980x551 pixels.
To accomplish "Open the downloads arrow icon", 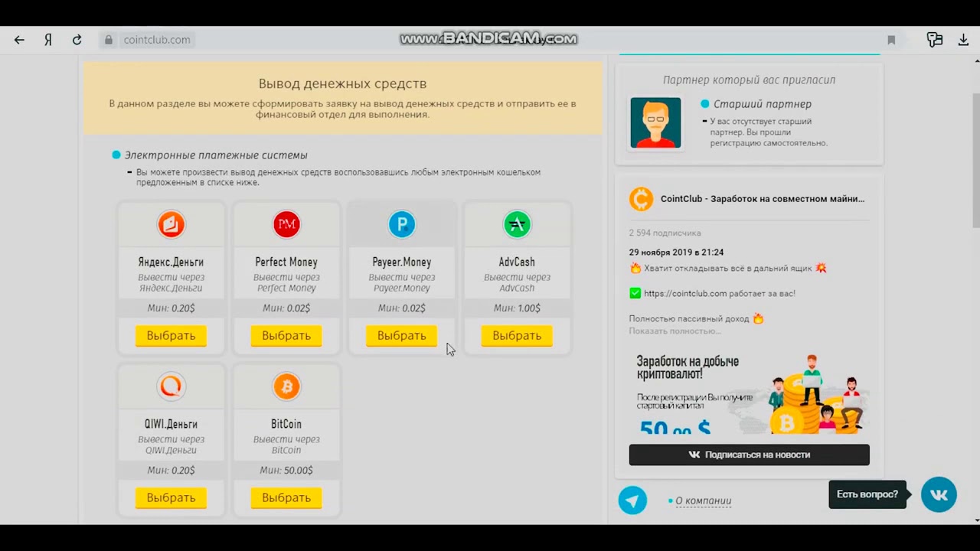I will point(963,40).
